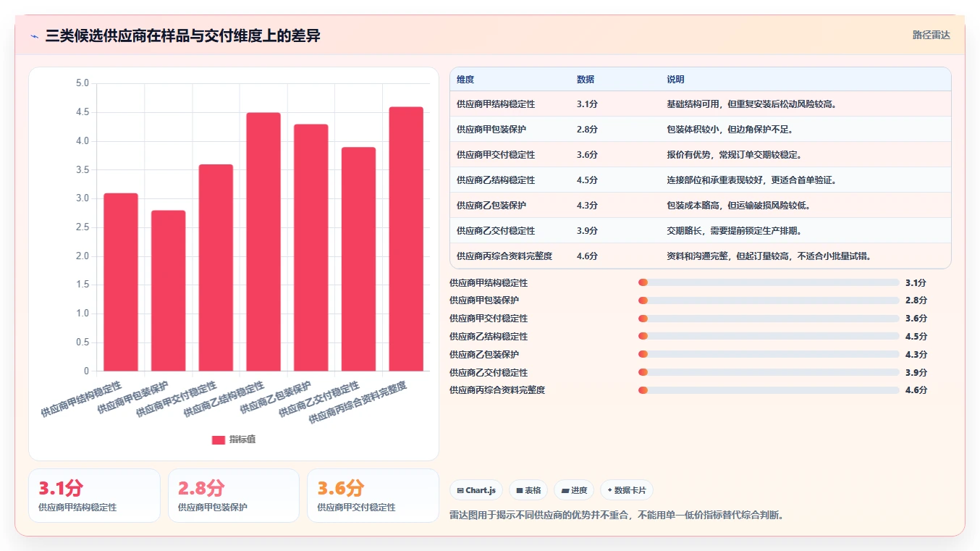
Task: Click the 5.0 y-axis label
Action: (x=83, y=83)
